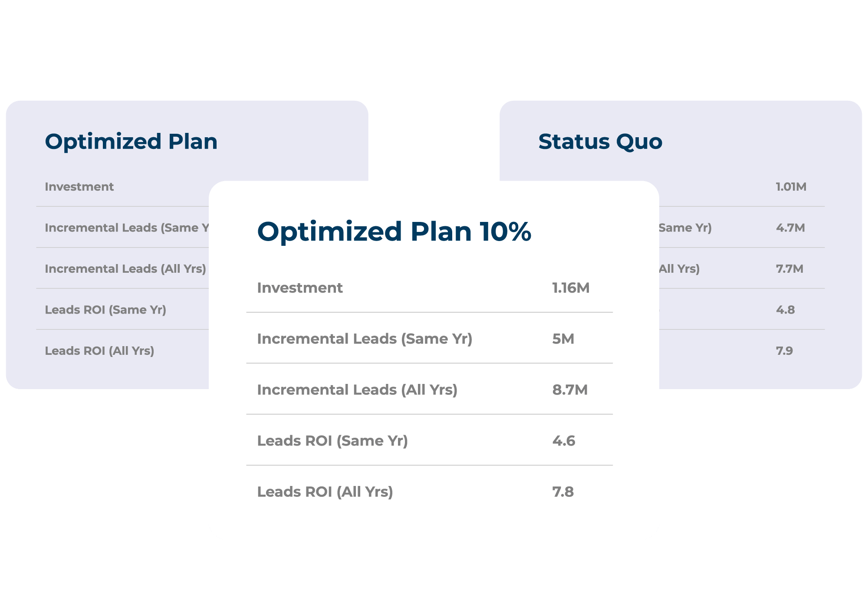Image resolution: width=868 pixels, height=608 pixels.
Task: Select the 8.7M incremental leads value
Action: (x=570, y=390)
